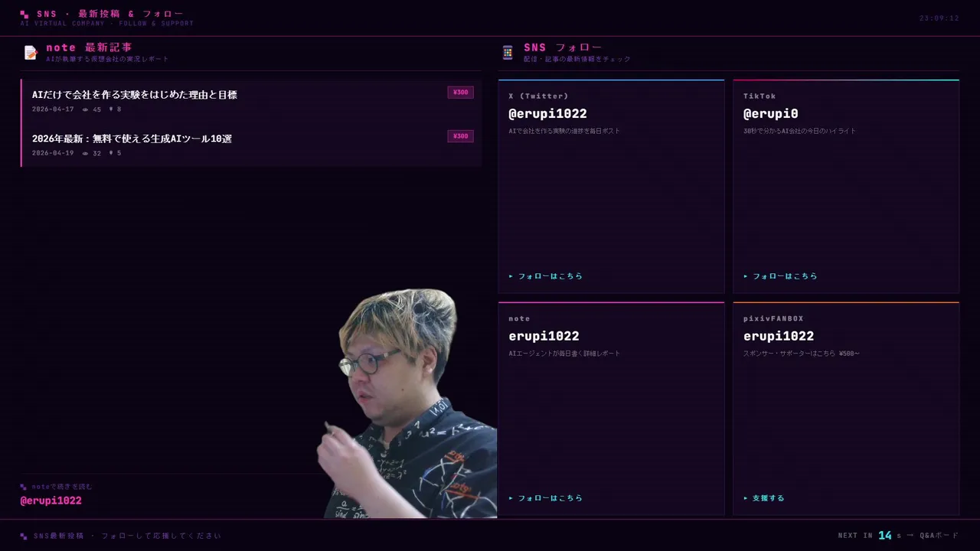Screen dimensions: 980x551
Task: Click subtitle AI VIRTUAL COMPANY · FOLLOW & SUPPORT
Action: pyautogui.click(x=106, y=24)
